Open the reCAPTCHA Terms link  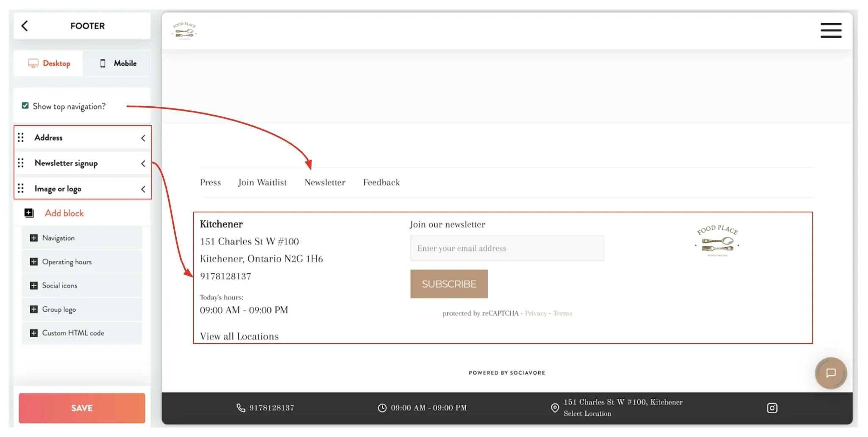pos(562,313)
